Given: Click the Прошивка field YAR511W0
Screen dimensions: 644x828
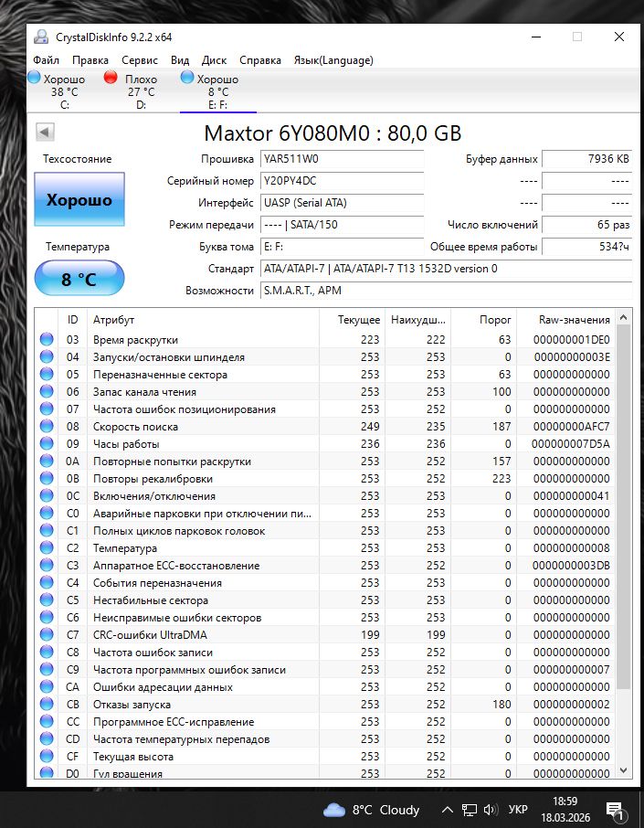Looking at the screenshot, I should coord(342,159).
